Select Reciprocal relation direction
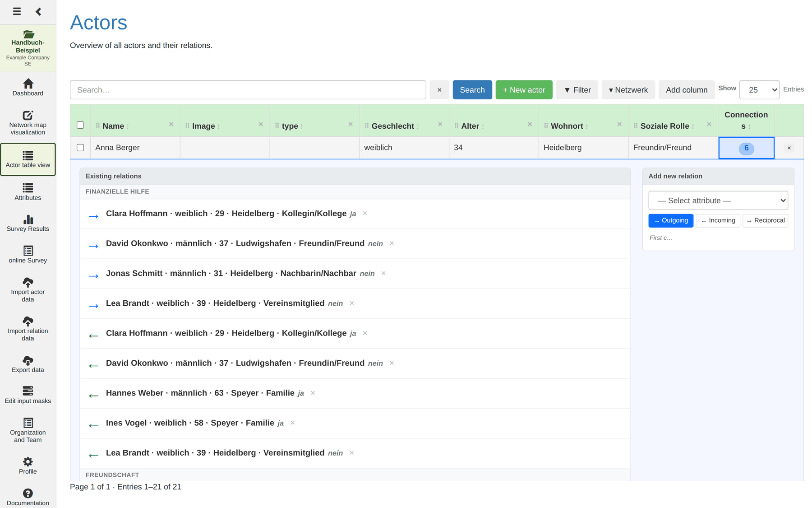 766,220
